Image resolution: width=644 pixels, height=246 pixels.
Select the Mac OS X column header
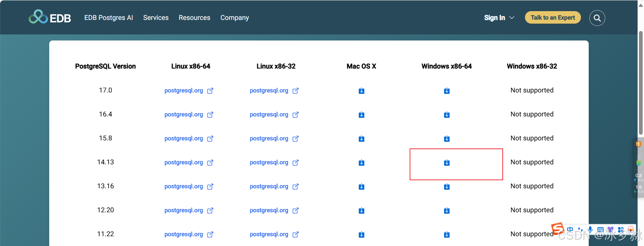(x=361, y=66)
